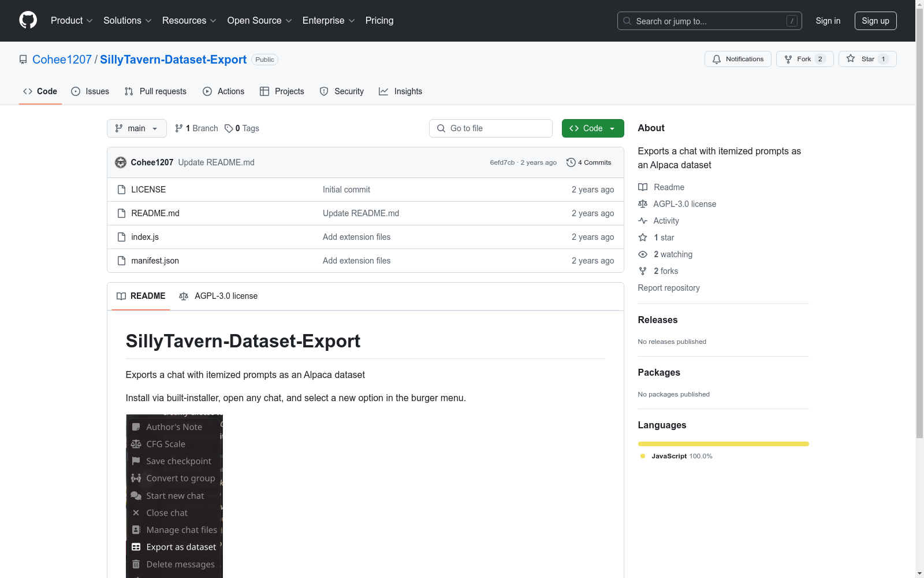This screenshot has height=578, width=924.
Task: Click the file icon beside LICENSE
Action: click(121, 190)
